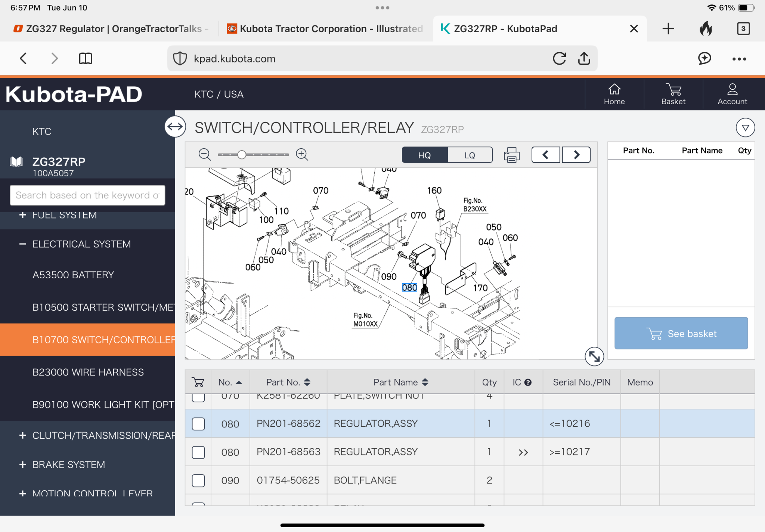Open B10500 STARTER SWITCH section
Viewport: 765px width, 532px height.
[x=103, y=307]
